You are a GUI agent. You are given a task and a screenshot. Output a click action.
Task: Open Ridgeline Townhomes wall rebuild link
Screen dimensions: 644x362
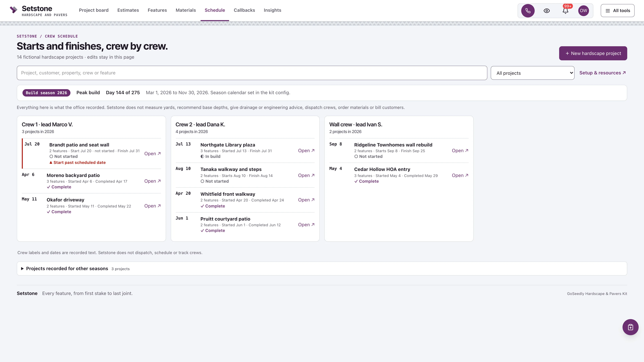460,151
